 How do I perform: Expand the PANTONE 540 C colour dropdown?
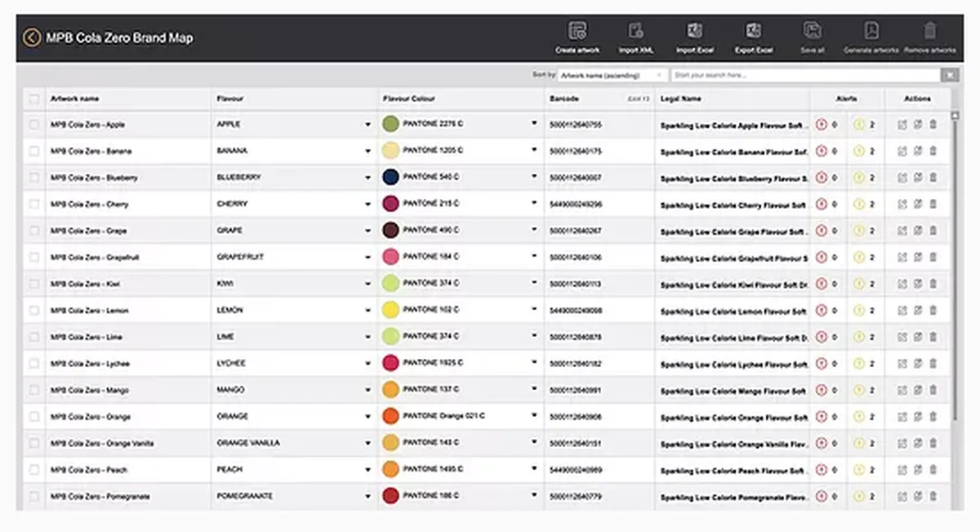[x=534, y=177]
